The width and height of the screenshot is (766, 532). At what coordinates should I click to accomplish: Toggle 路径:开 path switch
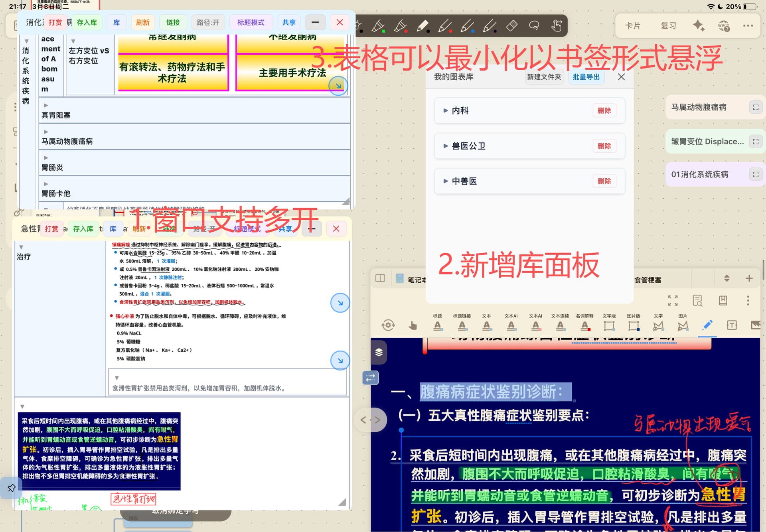(x=208, y=23)
